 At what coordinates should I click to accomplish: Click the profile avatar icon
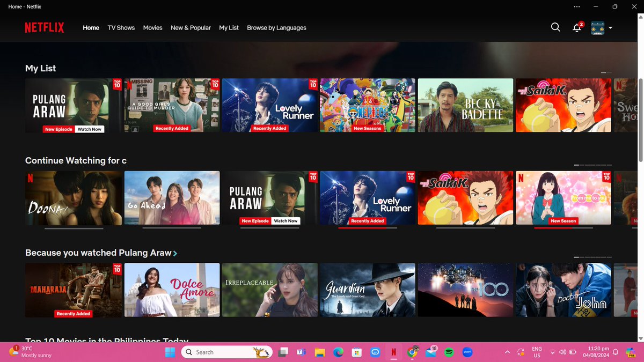[597, 28]
